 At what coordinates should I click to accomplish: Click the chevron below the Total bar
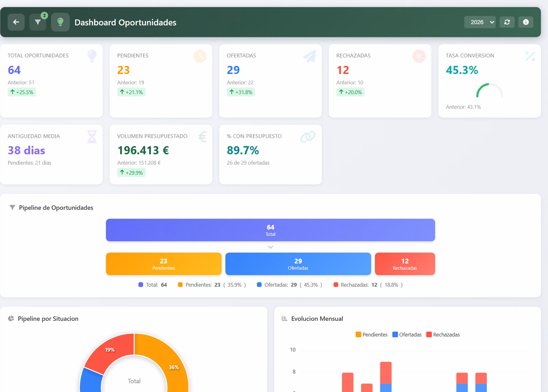[271, 247]
